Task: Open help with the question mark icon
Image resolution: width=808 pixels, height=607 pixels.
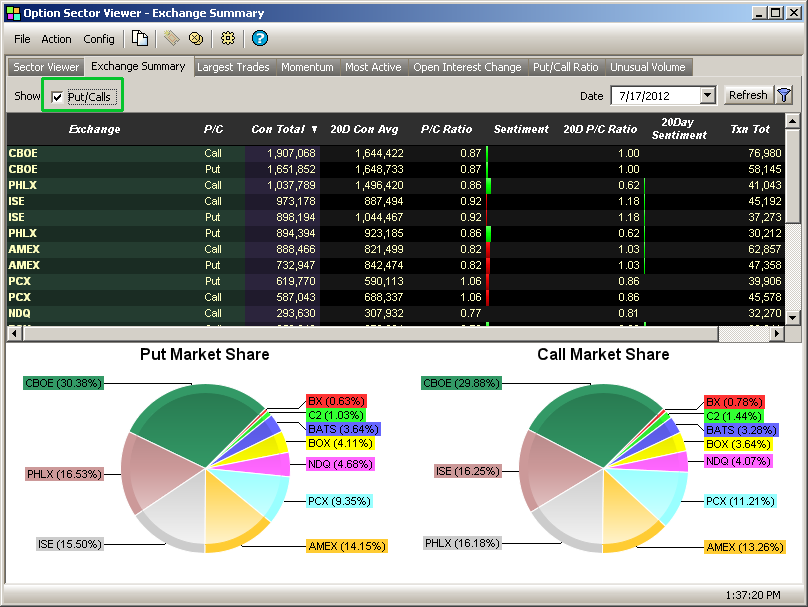Action: pyautogui.click(x=260, y=39)
